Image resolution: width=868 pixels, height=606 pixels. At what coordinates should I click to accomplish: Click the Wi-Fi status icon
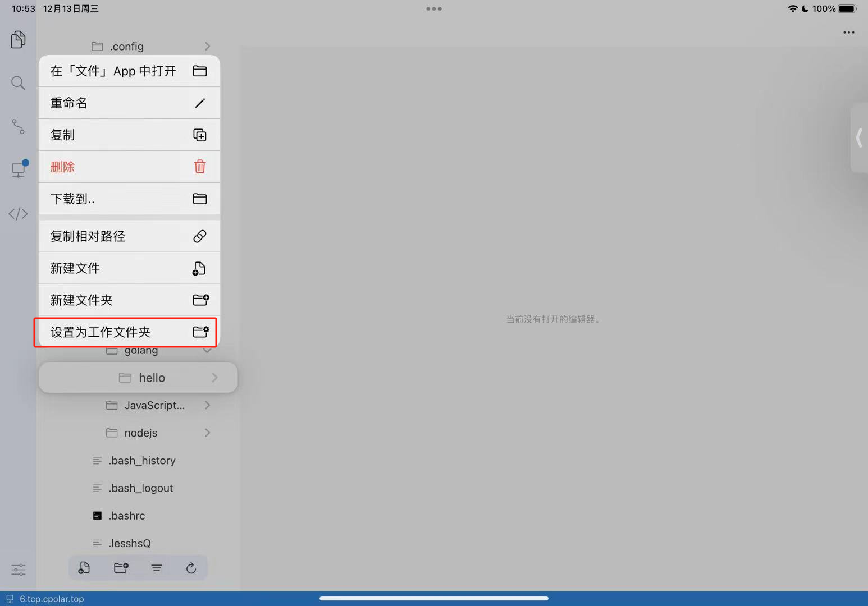793,8
